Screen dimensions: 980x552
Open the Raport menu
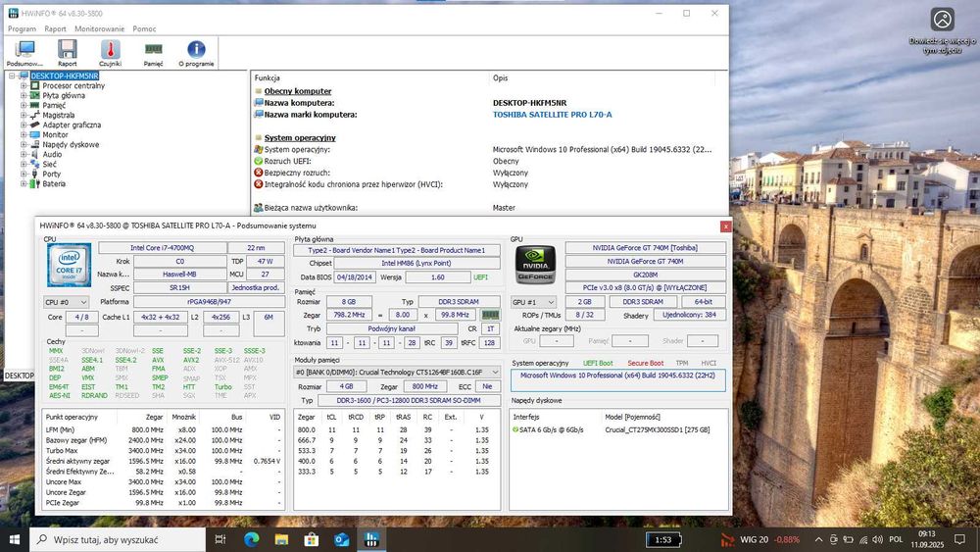point(55,28)
